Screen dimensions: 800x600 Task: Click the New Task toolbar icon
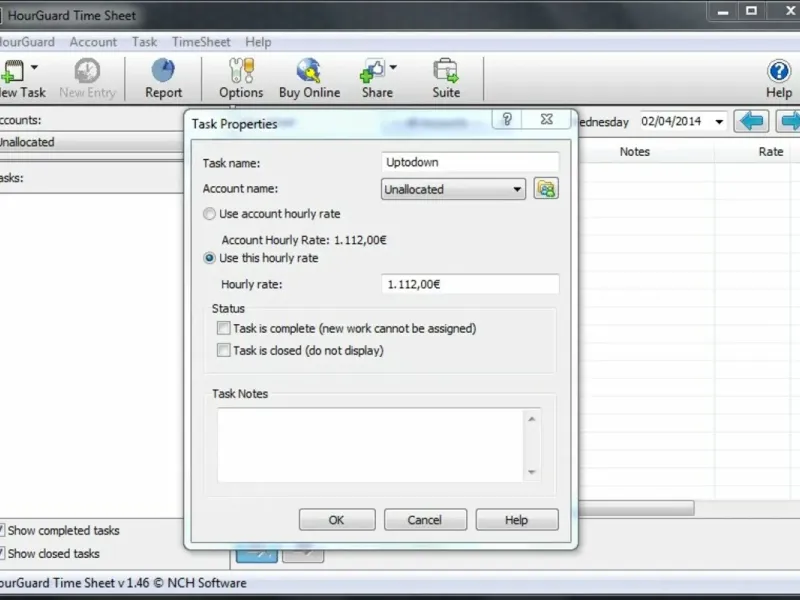coord(12,71)
